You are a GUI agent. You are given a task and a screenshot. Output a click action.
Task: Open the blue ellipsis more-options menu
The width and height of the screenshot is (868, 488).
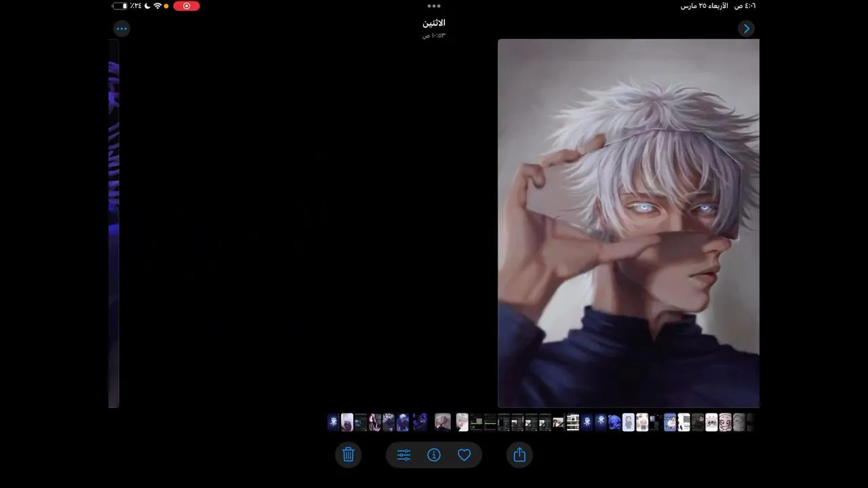click(121, 28)
